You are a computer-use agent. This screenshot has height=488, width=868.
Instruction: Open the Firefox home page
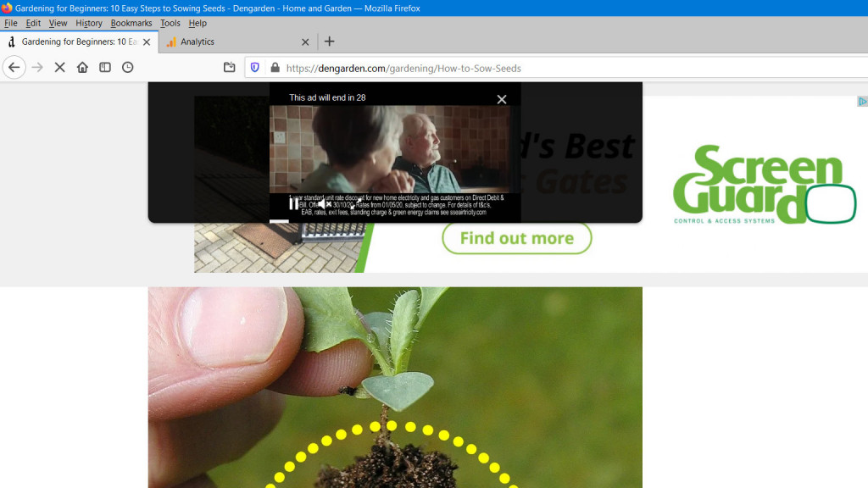pos(82,68)
